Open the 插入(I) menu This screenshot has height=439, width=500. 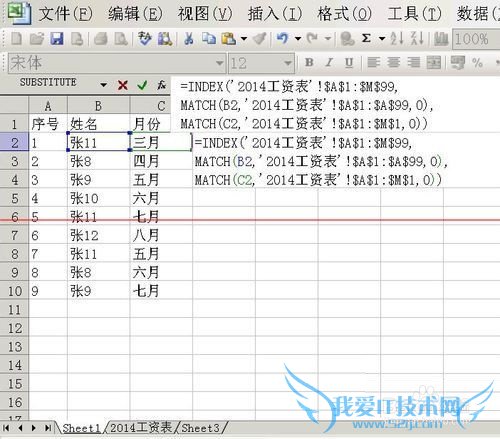pos(275,14)
